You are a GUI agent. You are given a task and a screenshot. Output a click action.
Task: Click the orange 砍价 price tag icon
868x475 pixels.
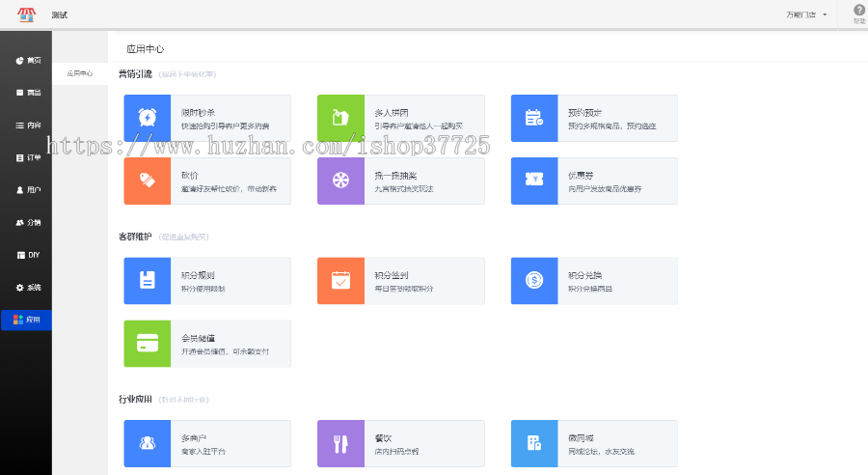point(148,182)
